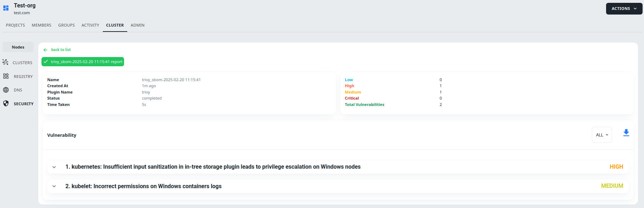Click the green checkmark on report badge
Screen dimensions: 644x208
[x=46, y=62]
